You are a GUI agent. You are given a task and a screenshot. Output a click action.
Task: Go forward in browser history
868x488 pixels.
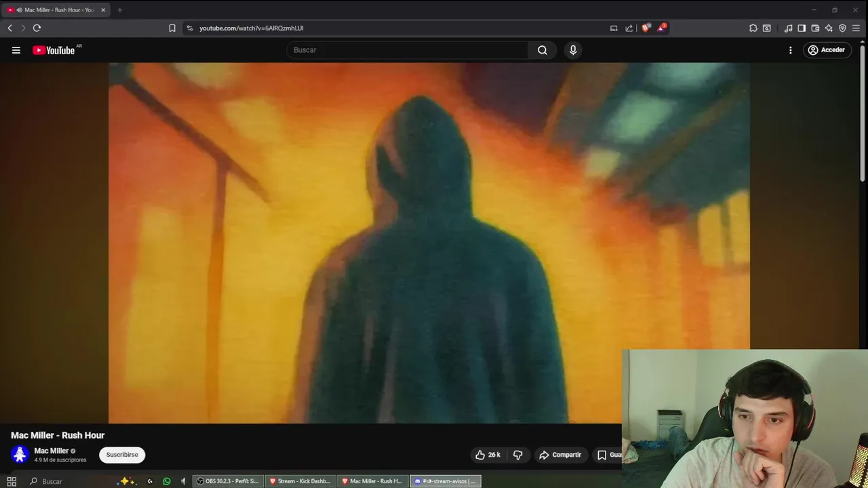pyautogui.click(x=22, y=28)
